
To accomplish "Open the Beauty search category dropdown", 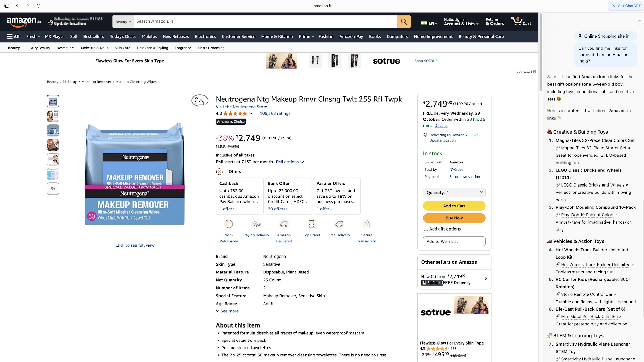I will 123,22.
